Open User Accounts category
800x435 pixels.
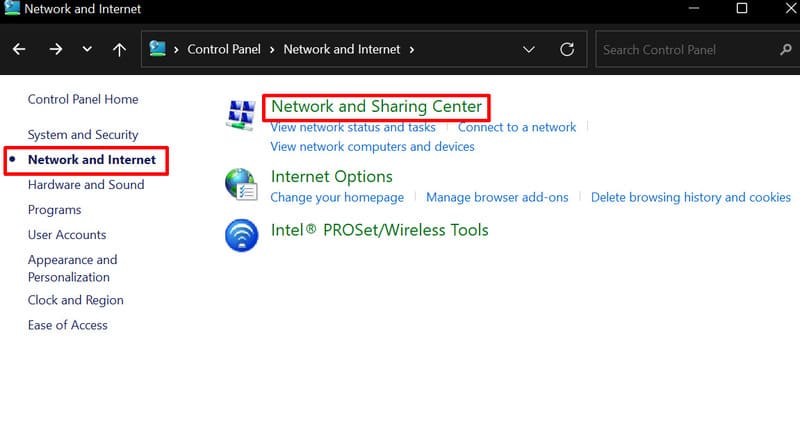pyautogui.click(x=67, y=235)
